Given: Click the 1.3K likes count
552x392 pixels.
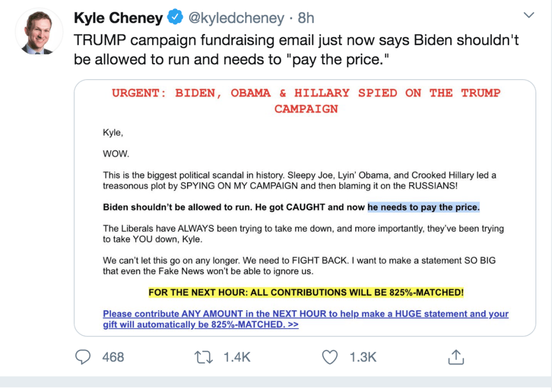Looking at the screenshot, I should coord(362,356).
